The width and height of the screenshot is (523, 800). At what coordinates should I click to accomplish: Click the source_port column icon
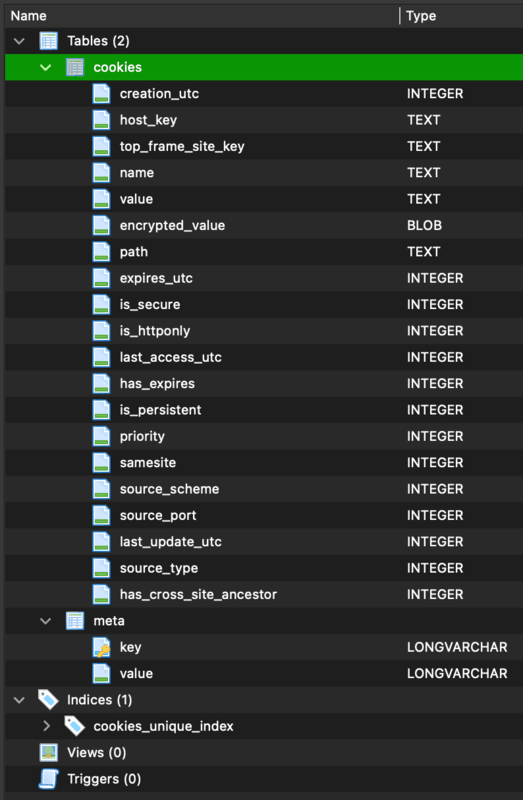(102, 515)
